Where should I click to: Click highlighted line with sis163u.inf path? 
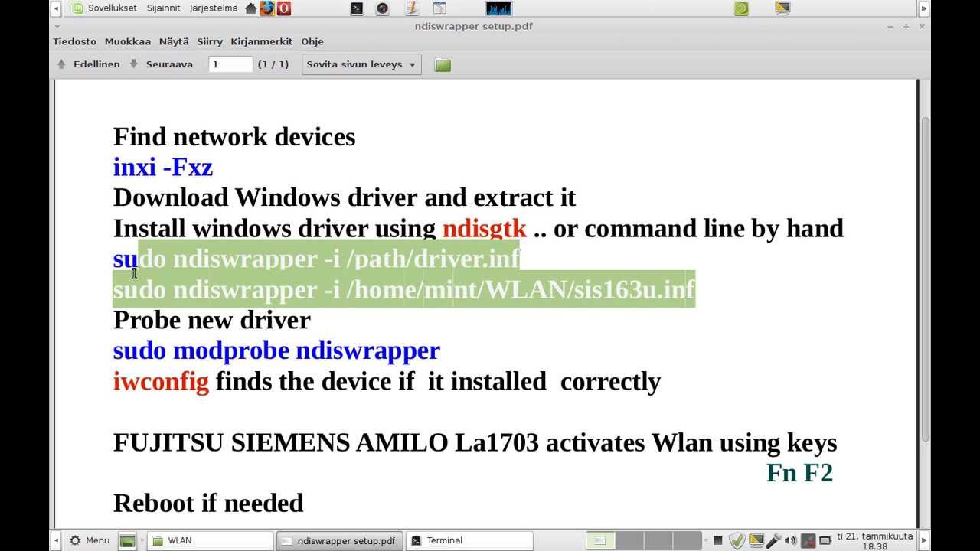[x=403, y=289]
